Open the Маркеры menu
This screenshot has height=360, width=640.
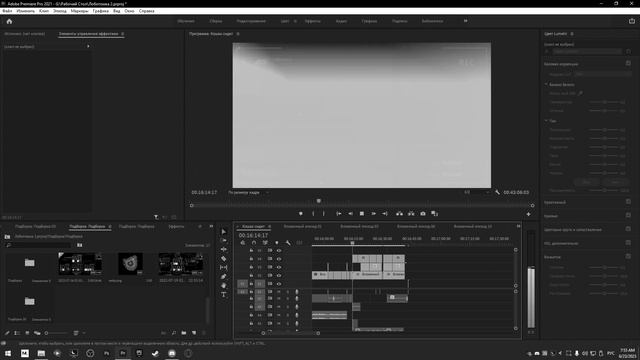tap(79, 11)
